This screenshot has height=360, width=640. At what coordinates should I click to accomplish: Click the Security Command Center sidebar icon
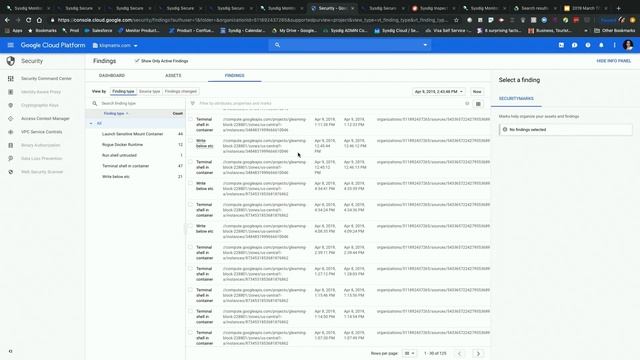point(11,78)
